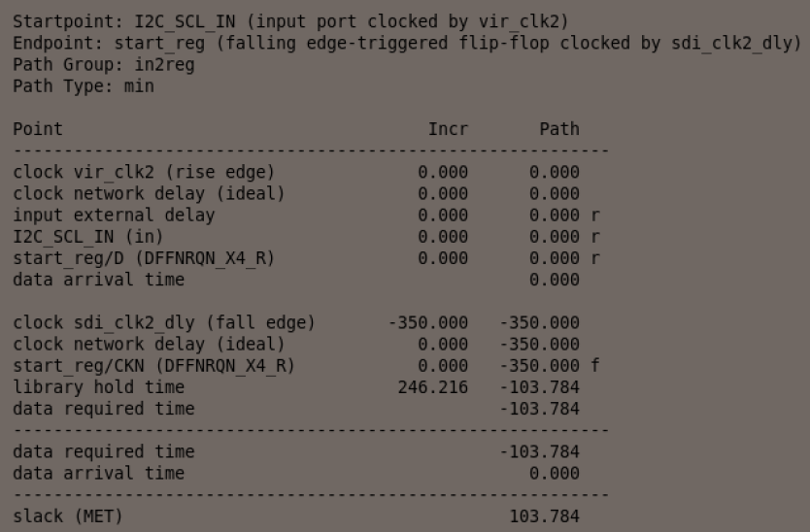
Task: Click the 103.784 slack value
Action: [544, 516]
